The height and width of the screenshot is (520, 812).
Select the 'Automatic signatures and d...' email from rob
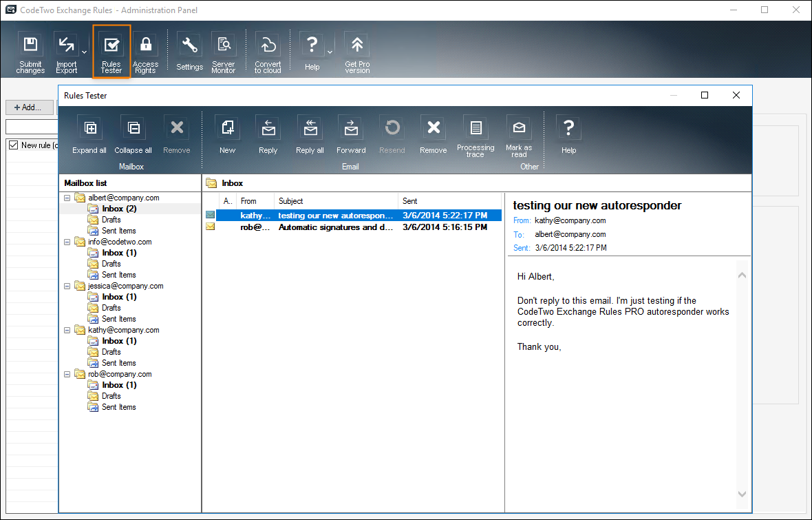[353, 227]
